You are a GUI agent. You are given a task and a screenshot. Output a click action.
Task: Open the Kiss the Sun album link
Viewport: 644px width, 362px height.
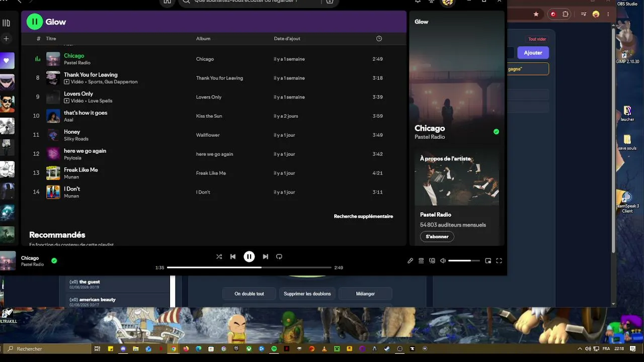click(209, 116)
